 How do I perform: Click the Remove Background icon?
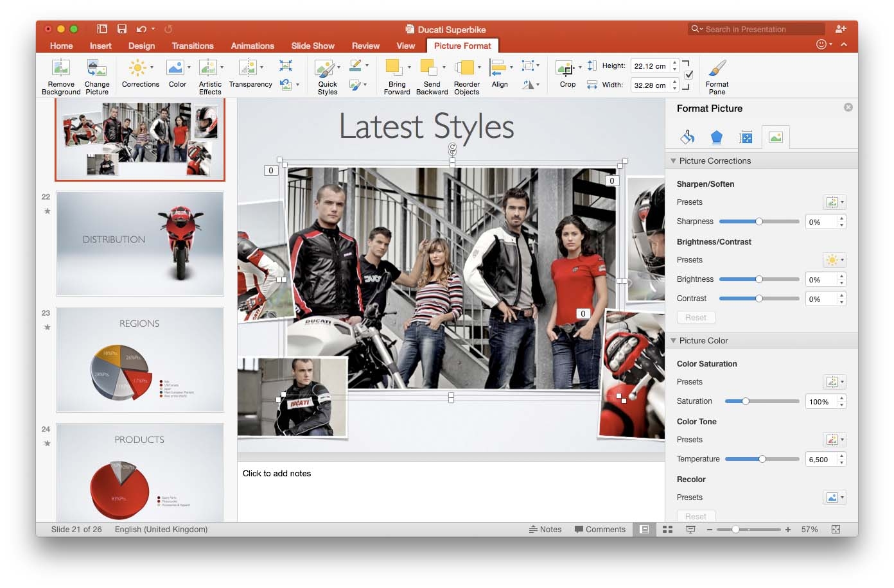tap(61, 68)
